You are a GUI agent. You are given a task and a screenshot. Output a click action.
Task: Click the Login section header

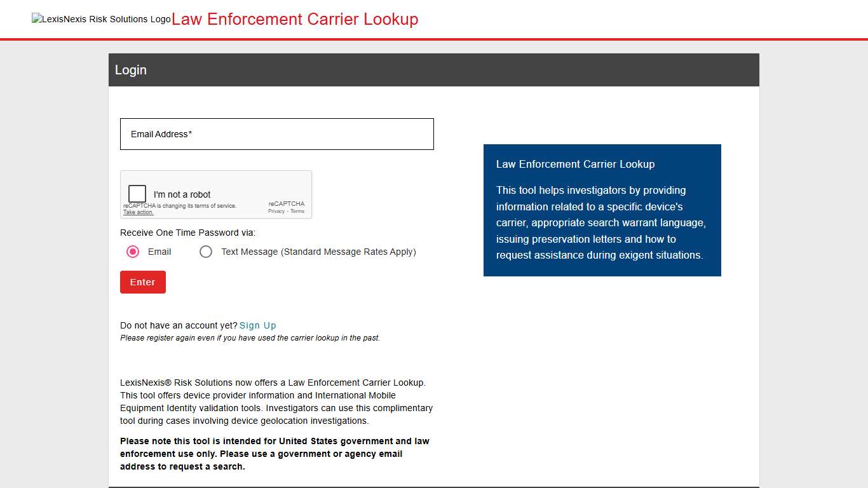pyautogui.click(x=130, y=70)
